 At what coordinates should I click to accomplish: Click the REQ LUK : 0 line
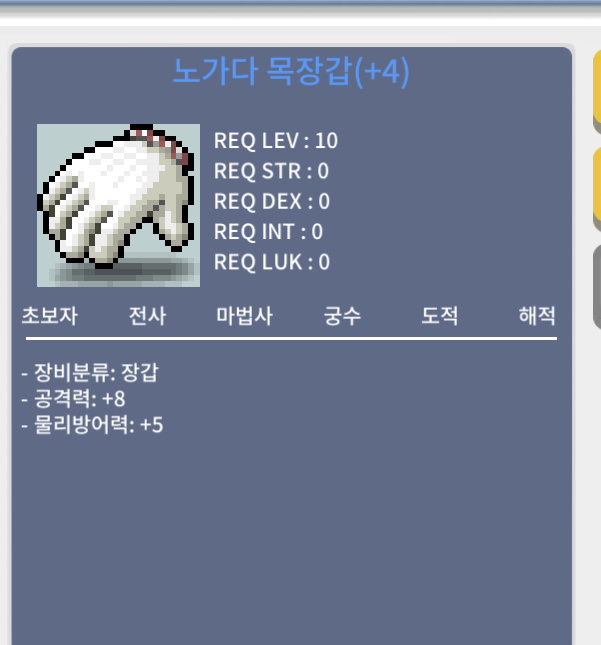click(272, 262)
